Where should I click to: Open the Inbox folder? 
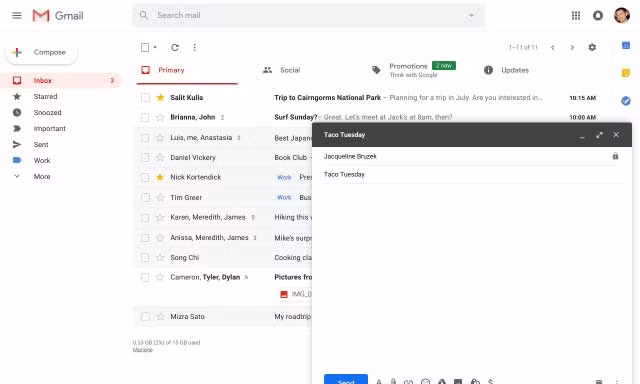pos(61,80)
